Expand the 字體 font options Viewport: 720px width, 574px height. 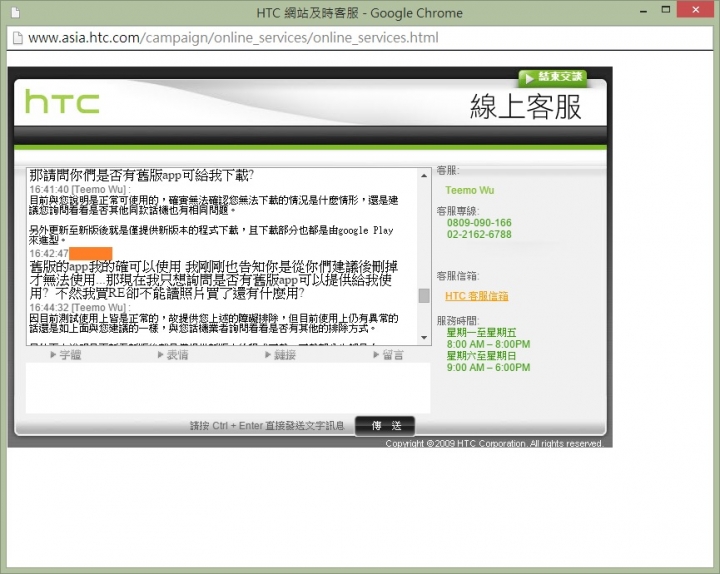click(66, 355)
